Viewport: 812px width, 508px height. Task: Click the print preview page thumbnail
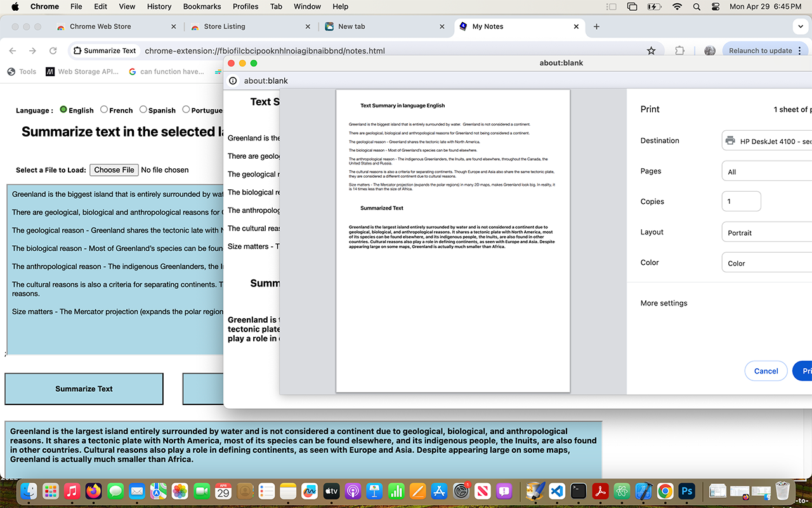[453, 241]
